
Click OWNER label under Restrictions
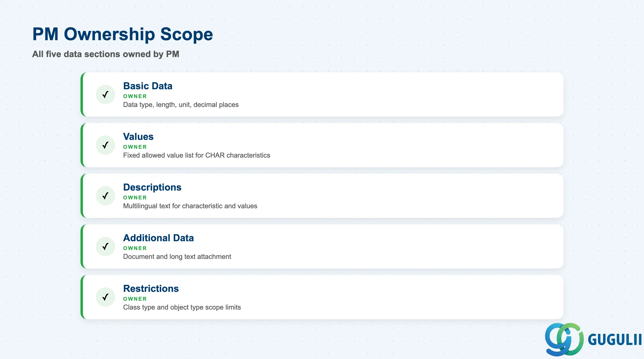[x=135, y=299]
